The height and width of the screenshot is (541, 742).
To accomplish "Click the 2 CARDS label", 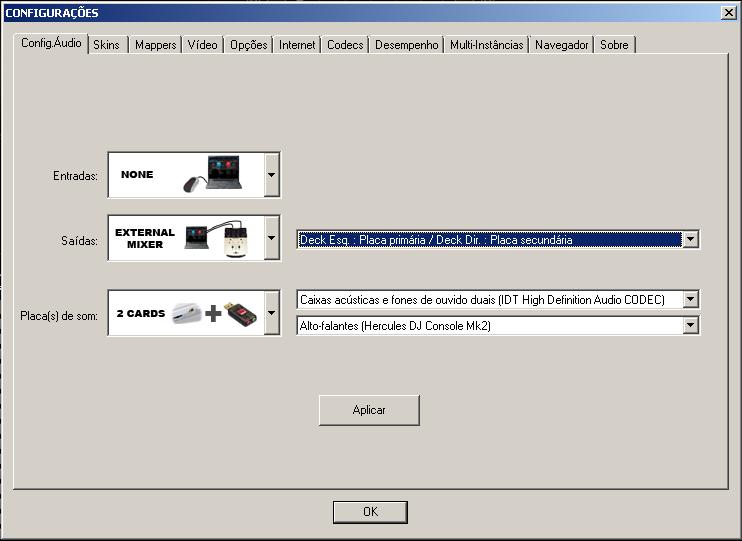I will tap(141, 313).
